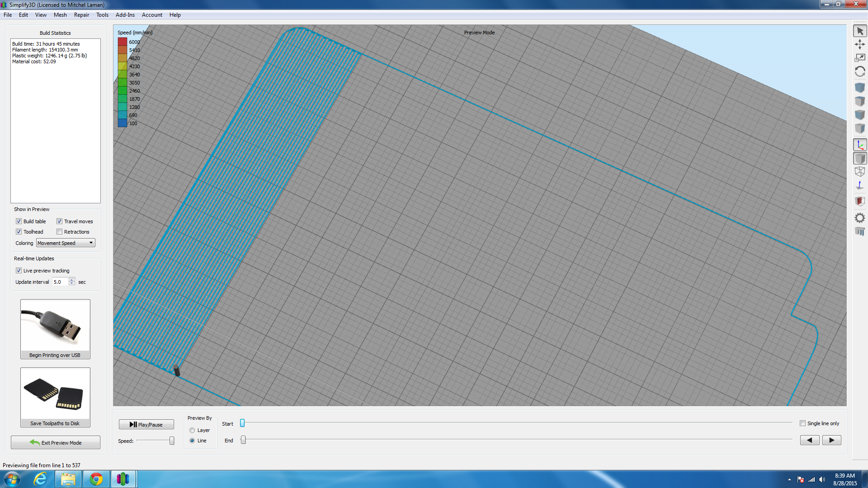Viewport: 868px width, 488px height.
Task: Open the File menu
Action: tap(8, 15)
